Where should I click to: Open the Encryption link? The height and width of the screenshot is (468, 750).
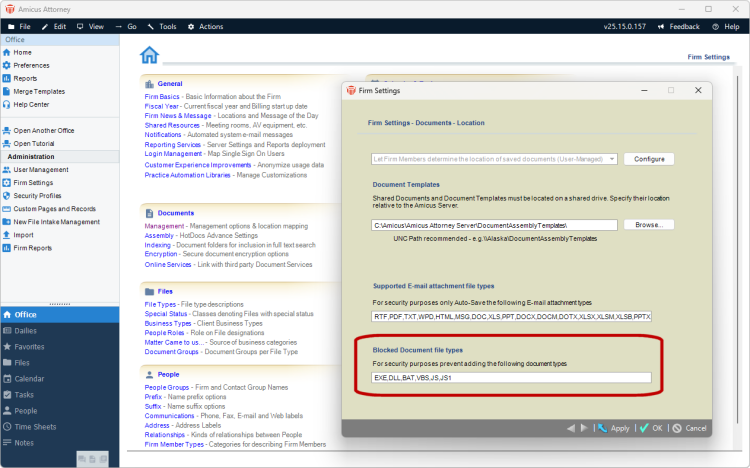(161, 254)
